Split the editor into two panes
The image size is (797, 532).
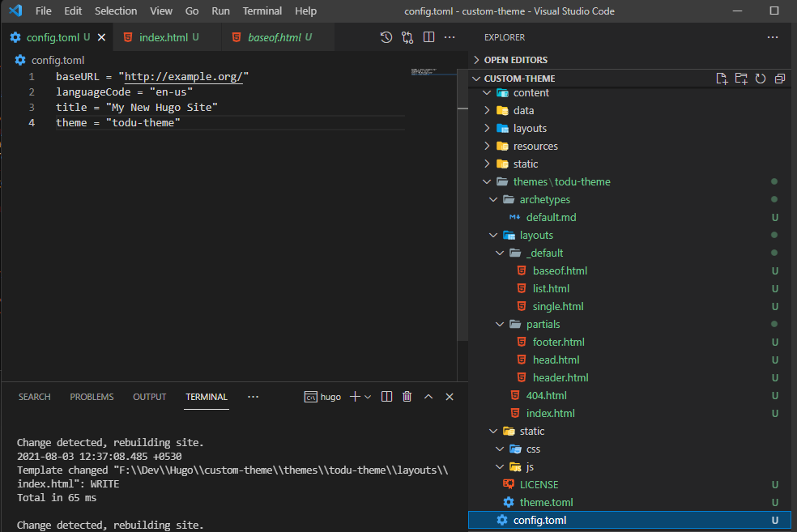coord(428,36)
